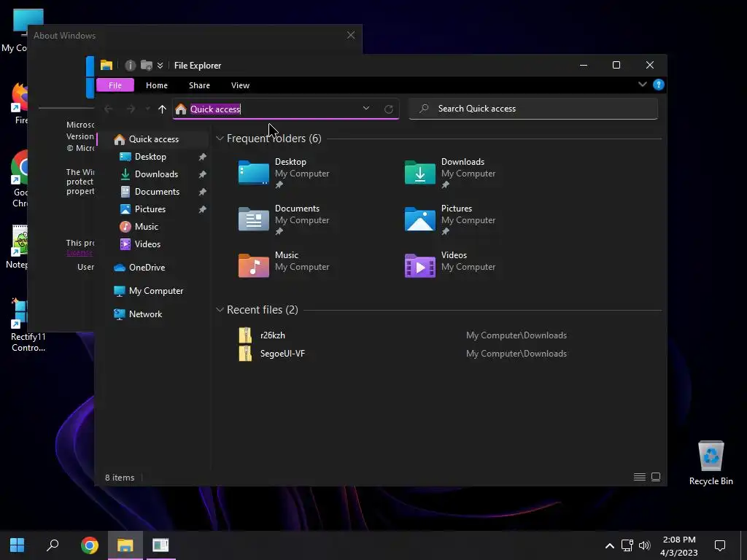Close the About Windows dialog
Viewport: 747px width, 560px height.
(351, 35)
